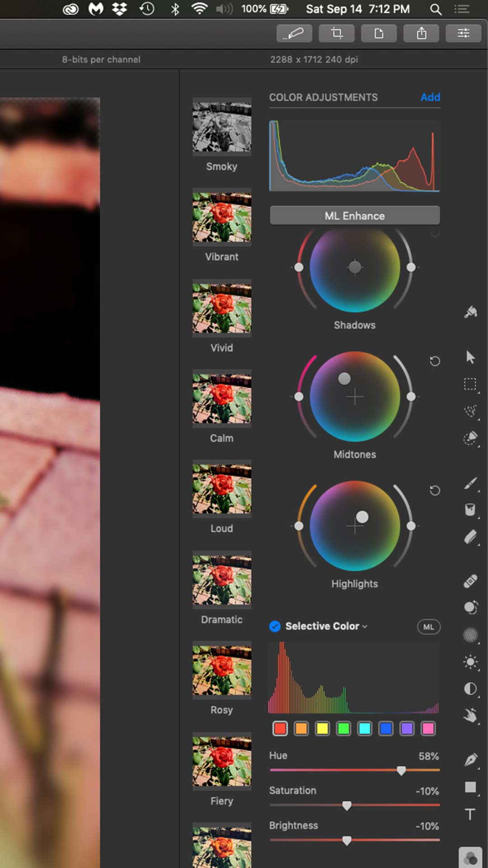
Task: Apply the Smoky preset thumbnail
Action: tap(222, 127)
